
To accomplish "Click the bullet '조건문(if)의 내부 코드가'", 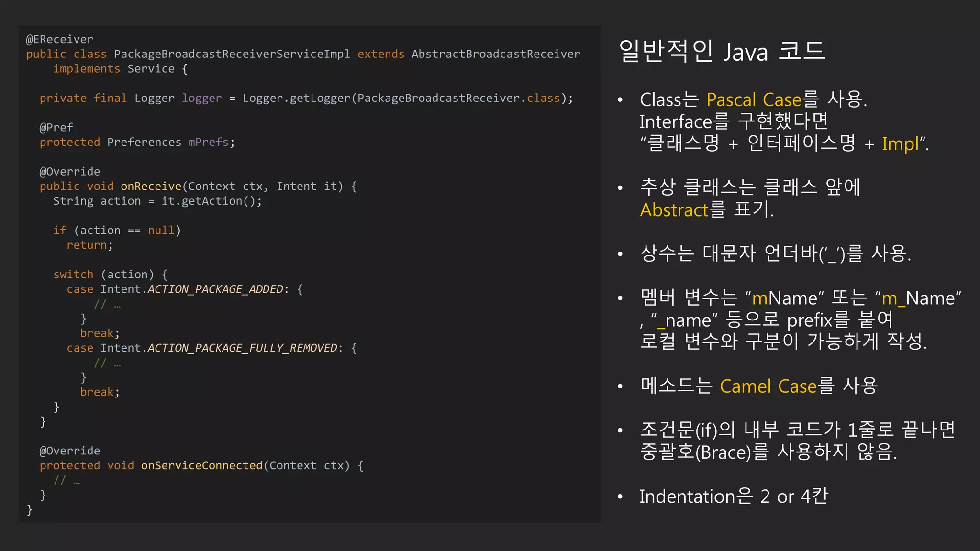I will (x=798, y=441).
